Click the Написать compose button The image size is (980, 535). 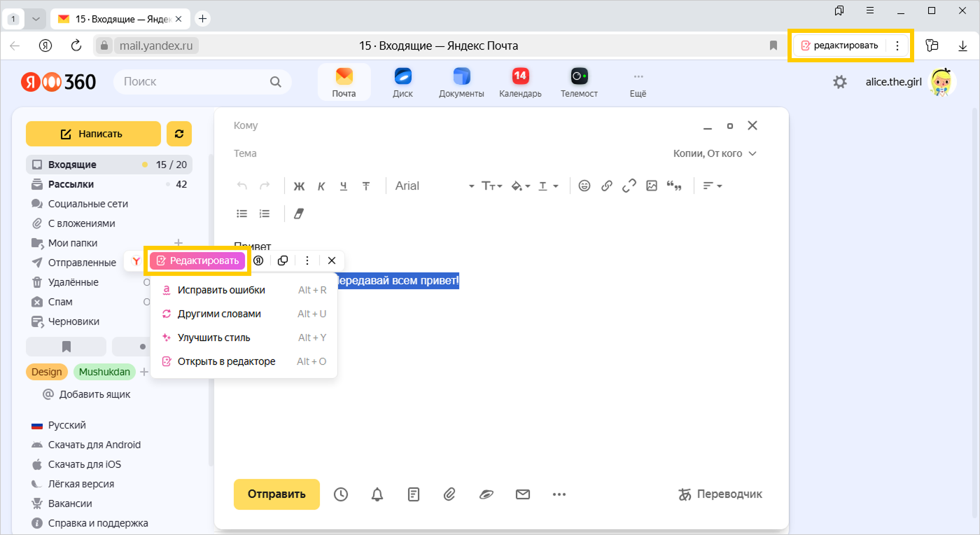click(x=93, y=134)
